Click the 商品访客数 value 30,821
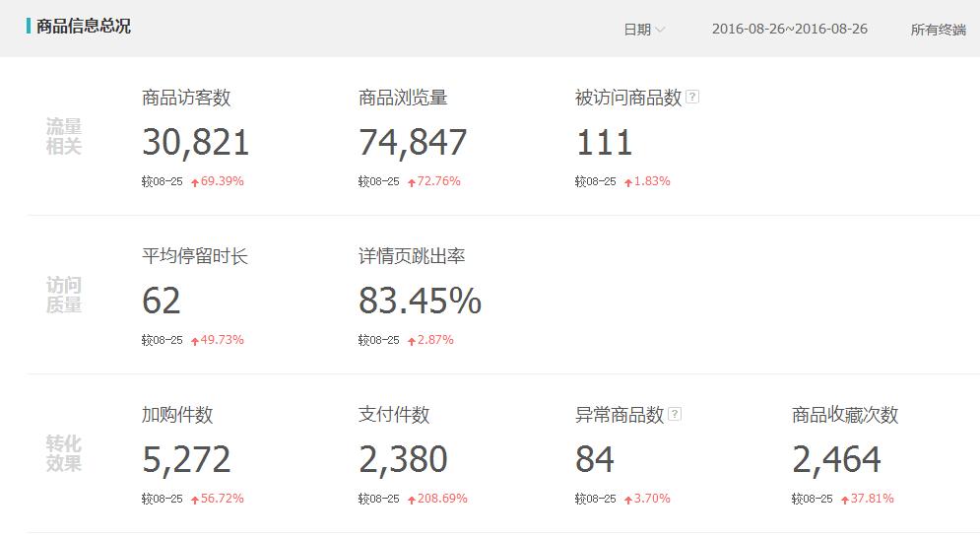 (195, 143)
